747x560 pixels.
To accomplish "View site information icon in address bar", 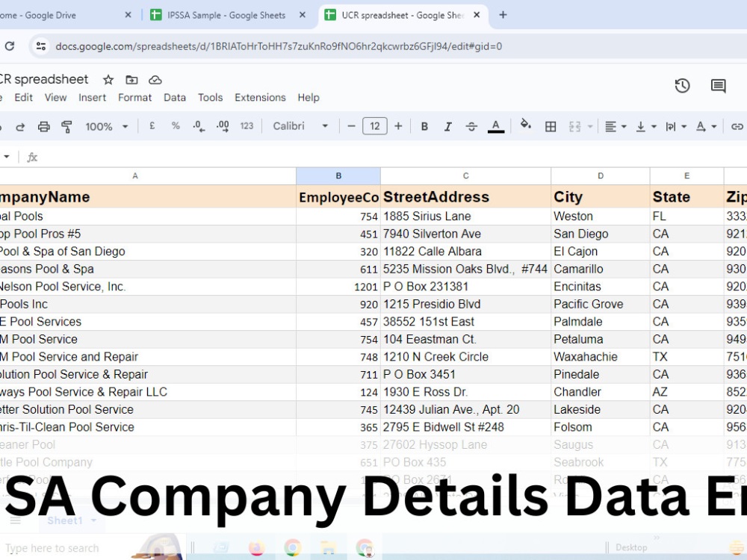I will pyautogui.click(x=41, y=46).
